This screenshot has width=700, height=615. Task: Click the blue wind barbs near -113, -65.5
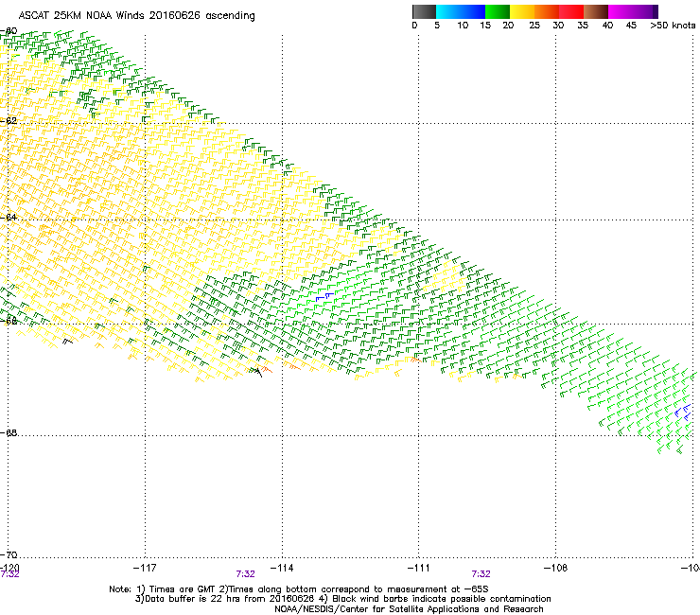coord(324,296)
